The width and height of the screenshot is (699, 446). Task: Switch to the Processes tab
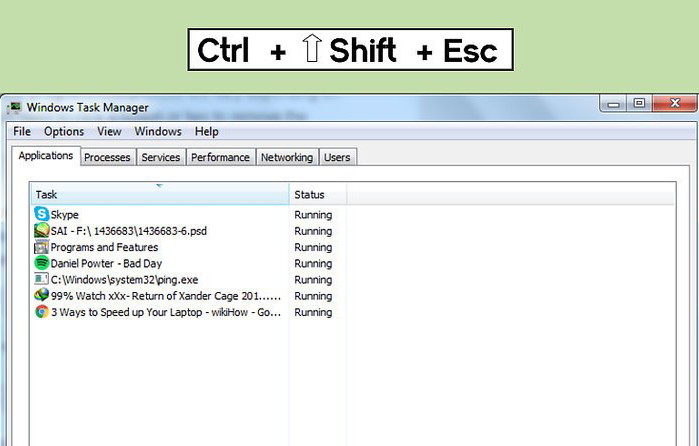pos(107,157)
